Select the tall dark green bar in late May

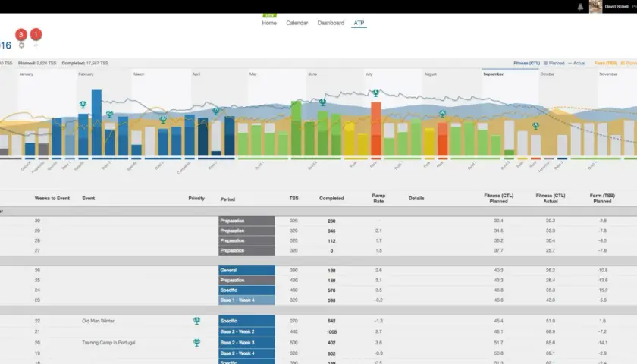click(297, 128)
